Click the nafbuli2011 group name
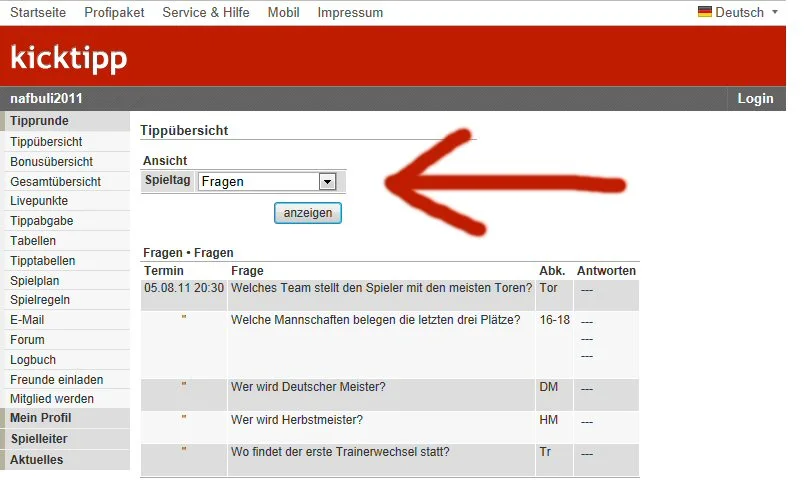The width and height of the screenshot is (806, 495). pyautogui.click(x=46, y=98)
